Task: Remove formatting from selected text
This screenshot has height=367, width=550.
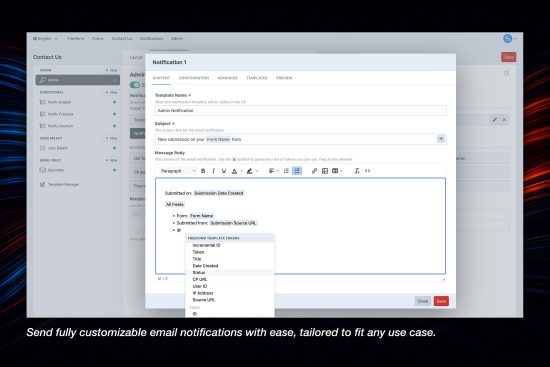Action: [x=357, y=171]
